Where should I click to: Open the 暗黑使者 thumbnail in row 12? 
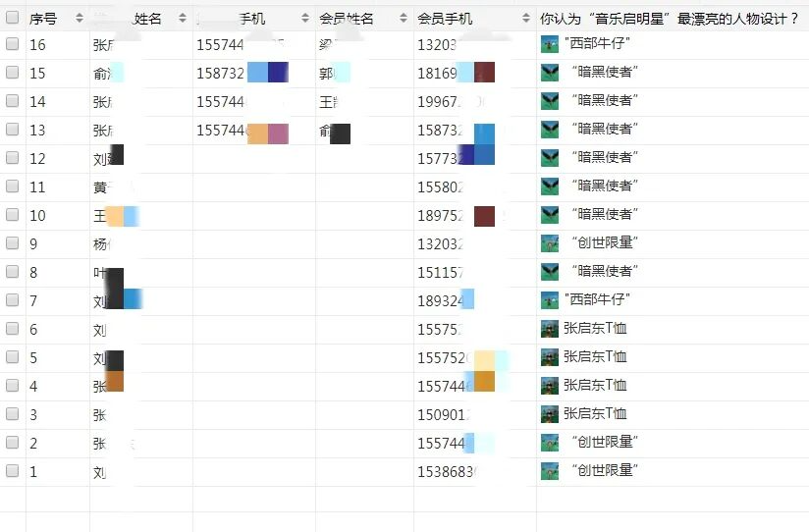tap(550, 157)
